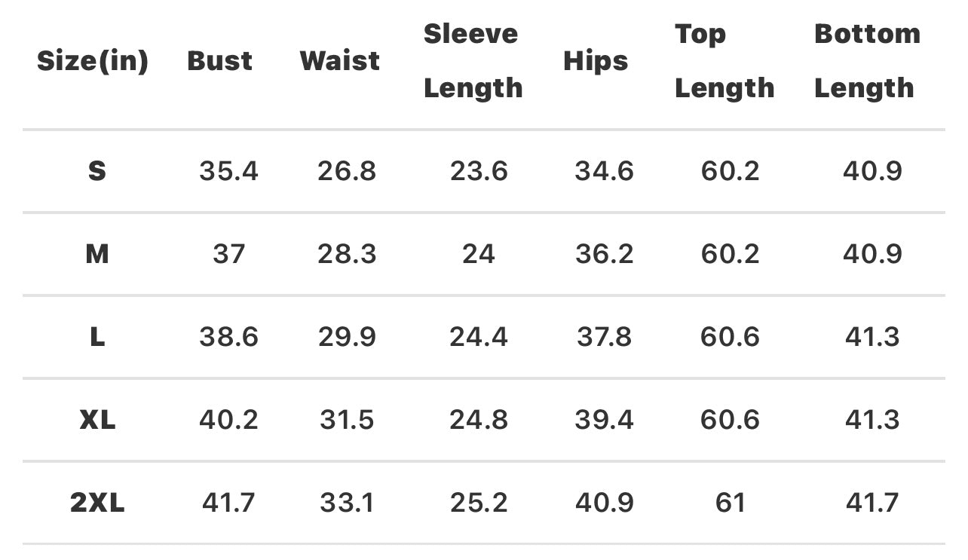Image resolution: width=968 pixels, height=560 pixels.
Task: Click the Size(in) column header
Action: pyautogui.click(x=93, y=61)
